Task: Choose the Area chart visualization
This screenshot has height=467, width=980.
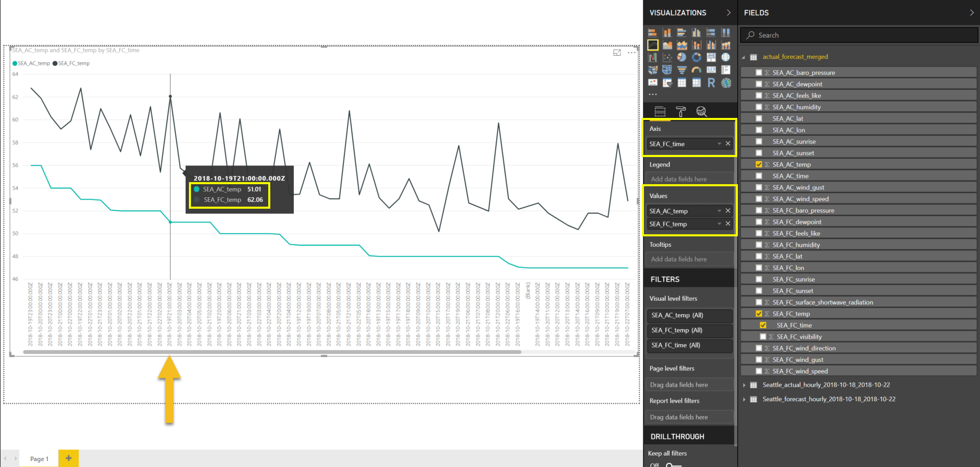Action: pos(667,45)
